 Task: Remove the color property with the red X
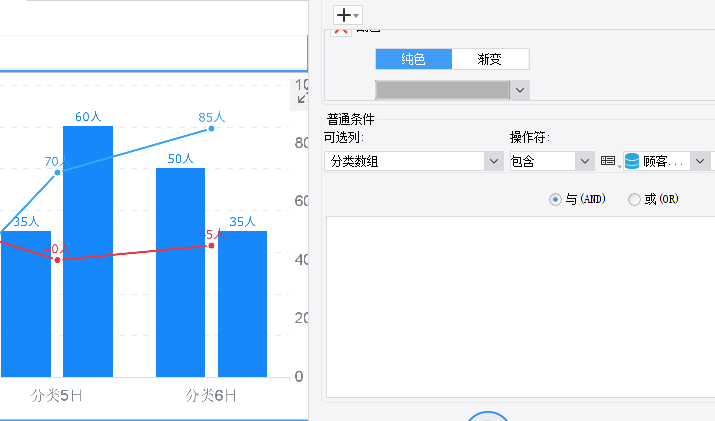[341, 31]
